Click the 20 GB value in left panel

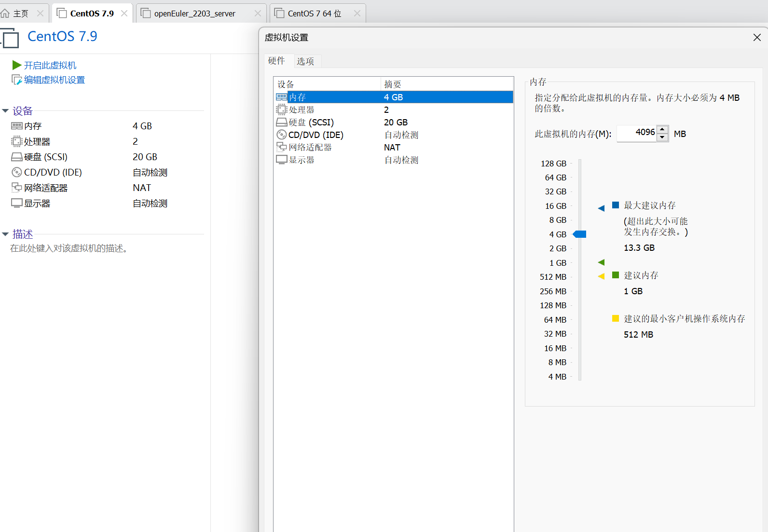pos(145,157)
